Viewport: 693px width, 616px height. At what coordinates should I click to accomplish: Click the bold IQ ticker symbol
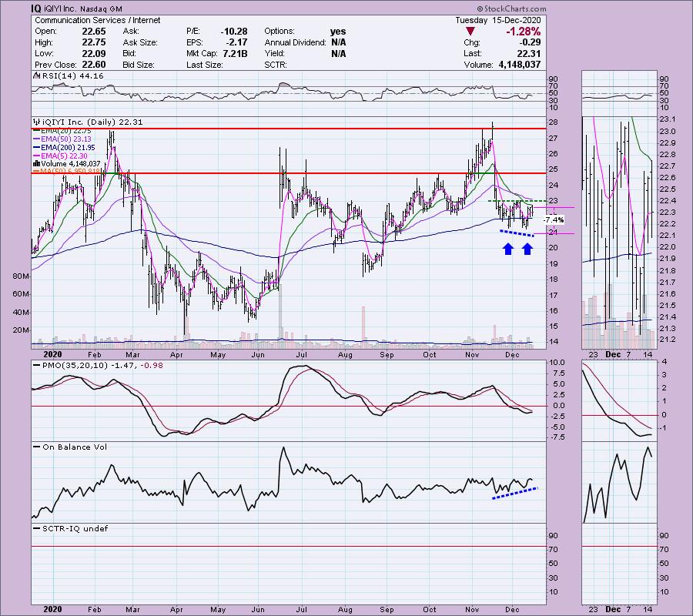[x=35, y=8]
